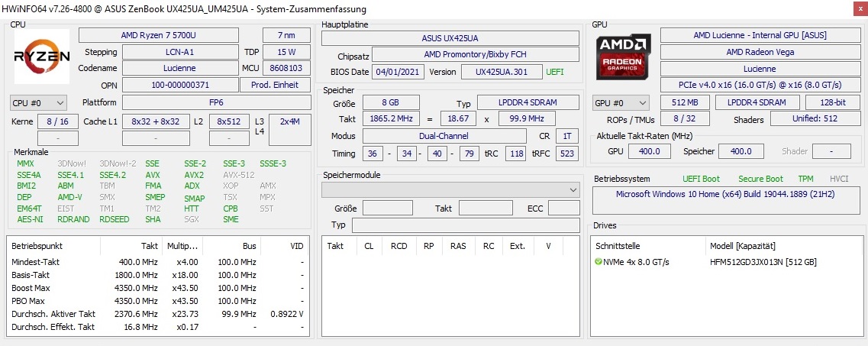Viewport: 868px width, 346px height.
Task: Open the GPU #0 selector dropdown
Action: [621, 102]
